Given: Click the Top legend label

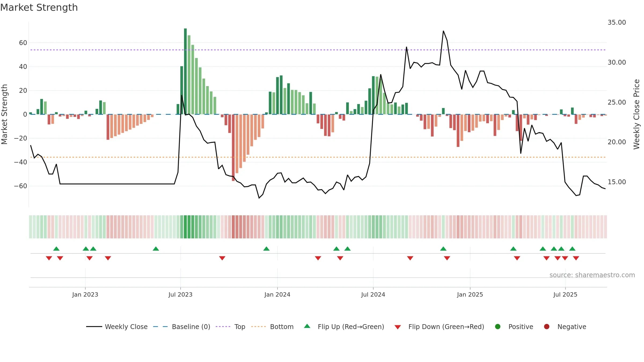Looking at the screenshot, I should coord(240,327).
